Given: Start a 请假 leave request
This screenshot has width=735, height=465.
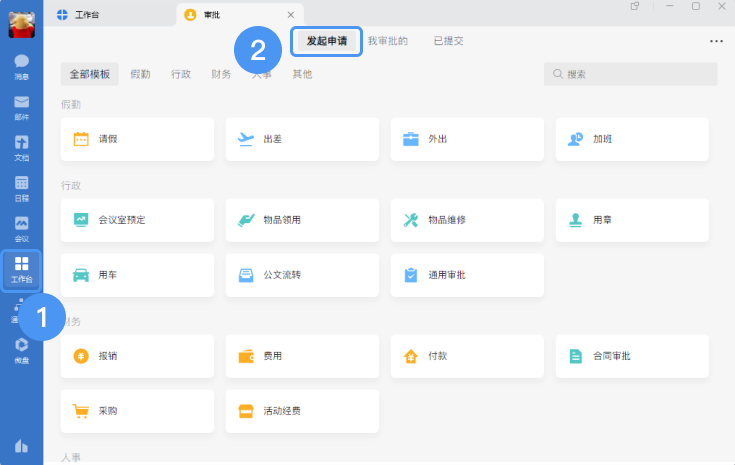Looking at the screenshot, I should tap(137, 139).
